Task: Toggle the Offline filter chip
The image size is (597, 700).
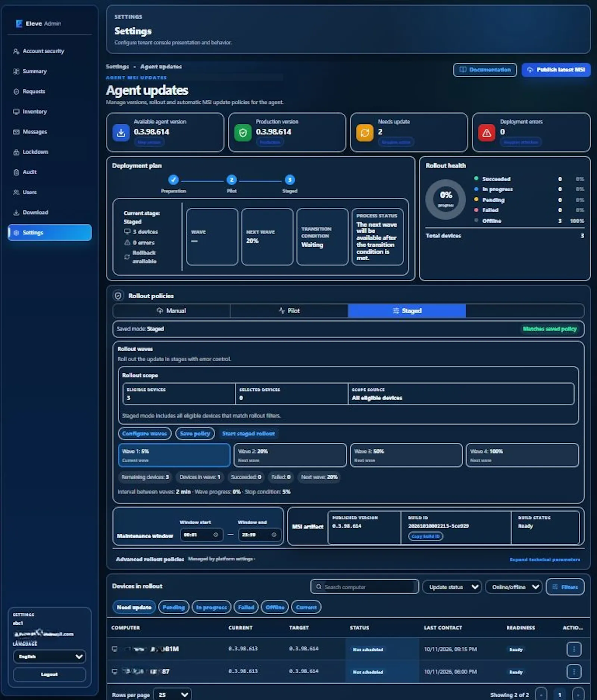Action: [275, 608]
